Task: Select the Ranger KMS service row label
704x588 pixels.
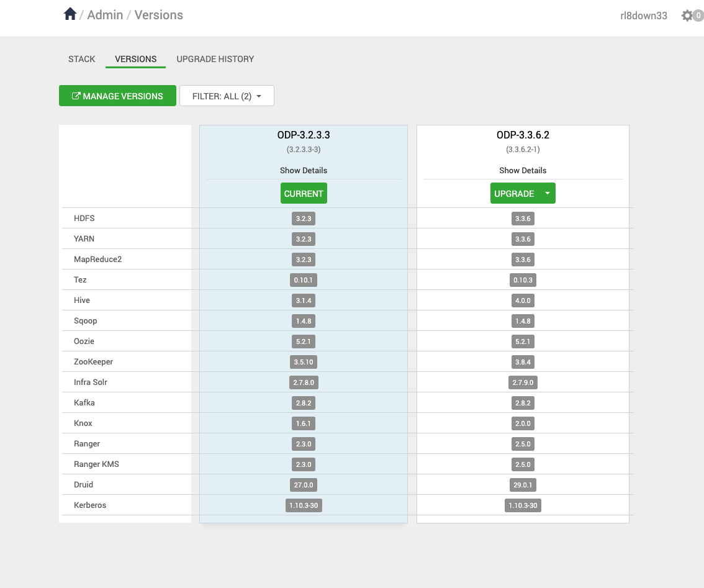Action: pos(96,464)
